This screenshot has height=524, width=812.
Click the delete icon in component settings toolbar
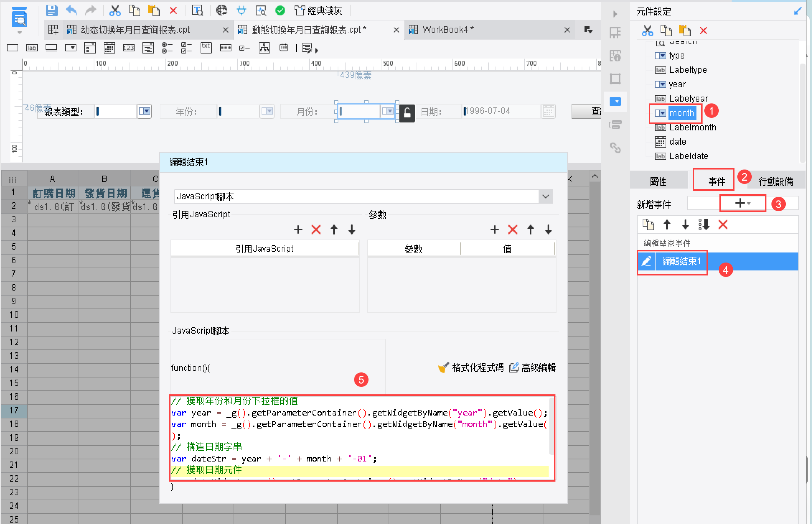703,31
